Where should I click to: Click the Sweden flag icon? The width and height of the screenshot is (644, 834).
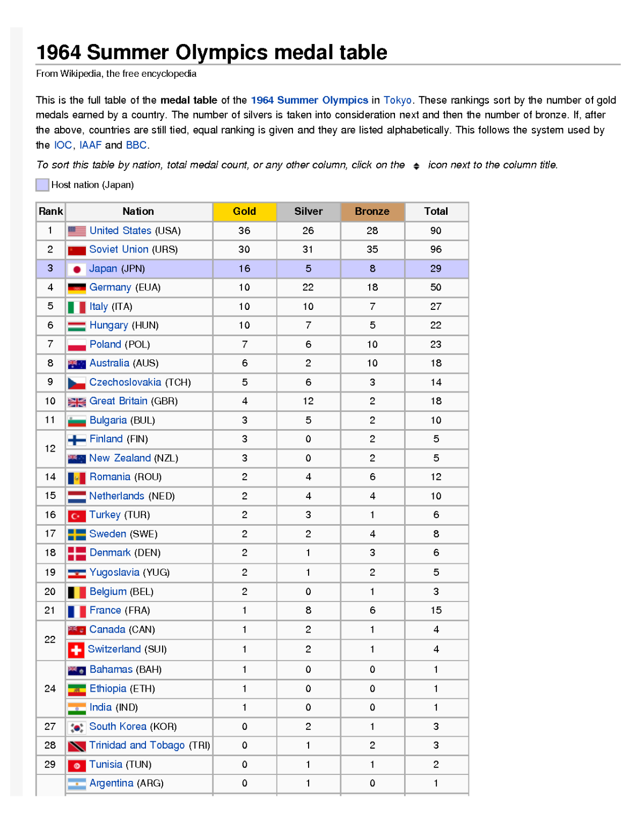[x=77, y=534]
